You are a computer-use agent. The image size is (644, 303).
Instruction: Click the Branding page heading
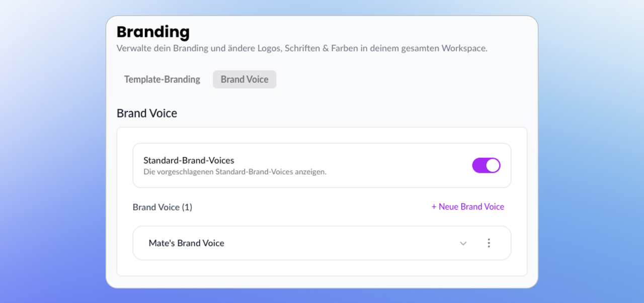coord(153,32)
